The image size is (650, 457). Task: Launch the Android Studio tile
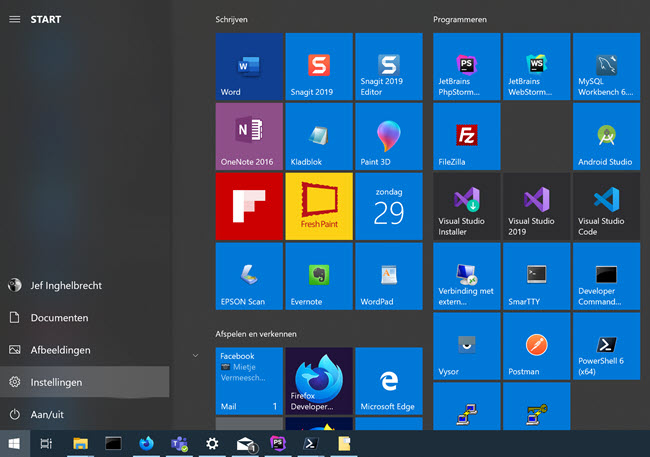click(x=606, y=136)
